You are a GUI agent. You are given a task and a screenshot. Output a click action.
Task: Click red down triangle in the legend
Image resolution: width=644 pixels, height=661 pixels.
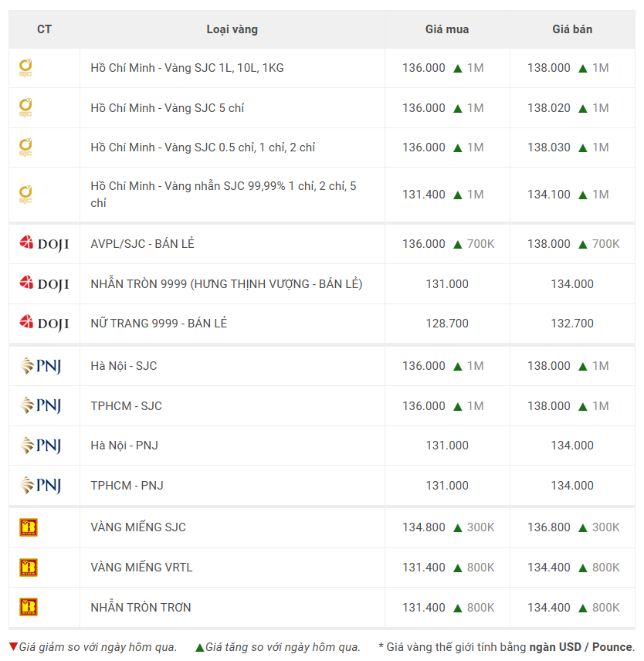click(x=13, y=646)
